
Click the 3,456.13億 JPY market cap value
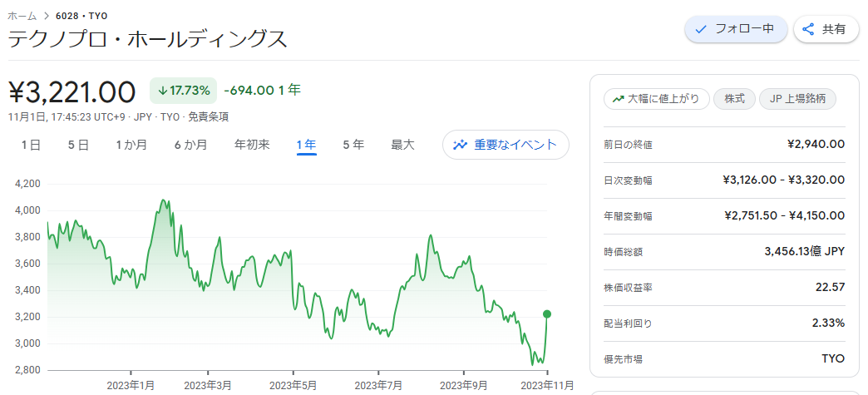[804, 251]
